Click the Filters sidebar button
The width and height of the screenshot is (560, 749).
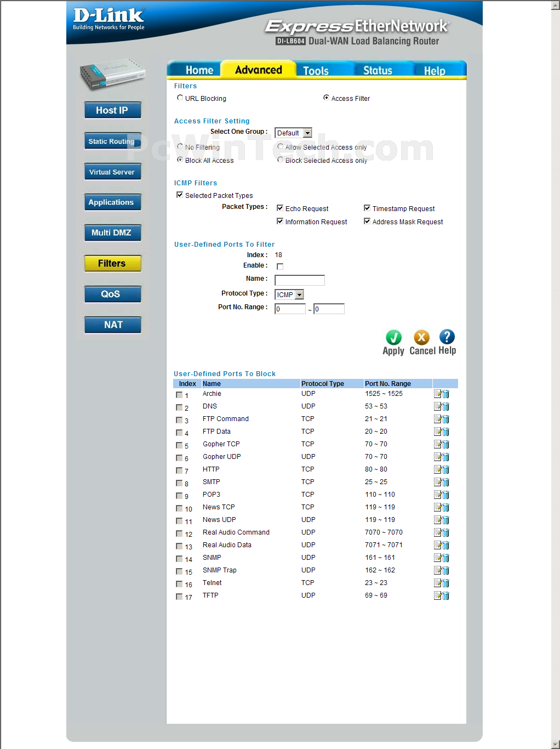click(x=113, y=263)
